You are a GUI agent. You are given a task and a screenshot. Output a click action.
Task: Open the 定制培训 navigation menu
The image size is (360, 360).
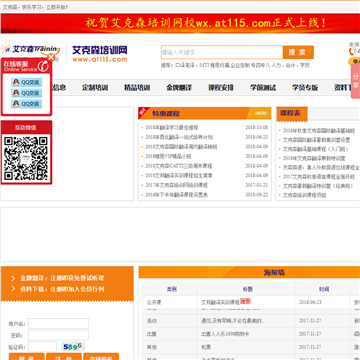click(x=95, y=88)
